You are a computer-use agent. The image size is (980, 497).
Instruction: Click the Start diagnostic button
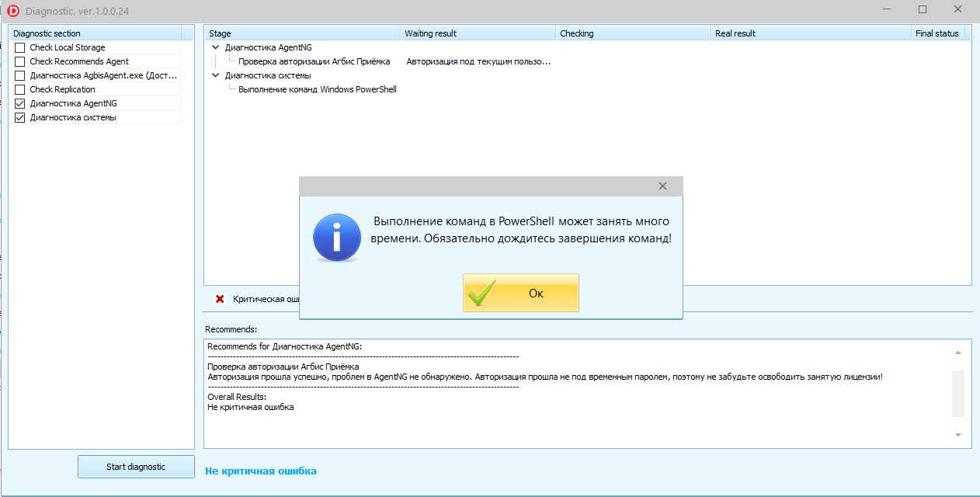[136, 467]
